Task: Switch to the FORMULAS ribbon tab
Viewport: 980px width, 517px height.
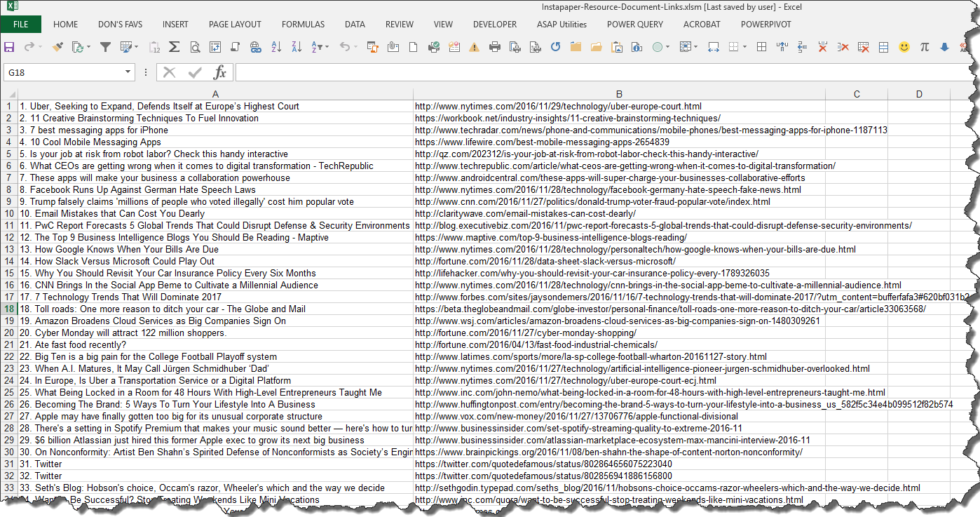Action: click(303, 25)
